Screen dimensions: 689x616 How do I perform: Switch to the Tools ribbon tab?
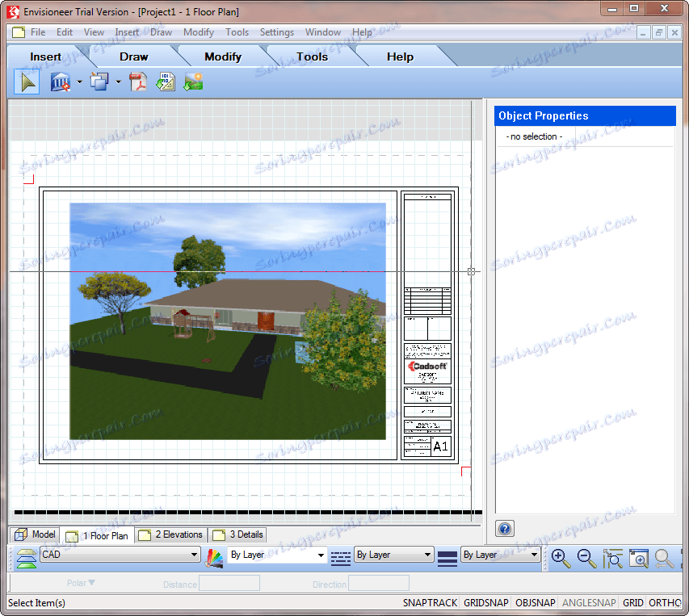click(x=312, y=57)
